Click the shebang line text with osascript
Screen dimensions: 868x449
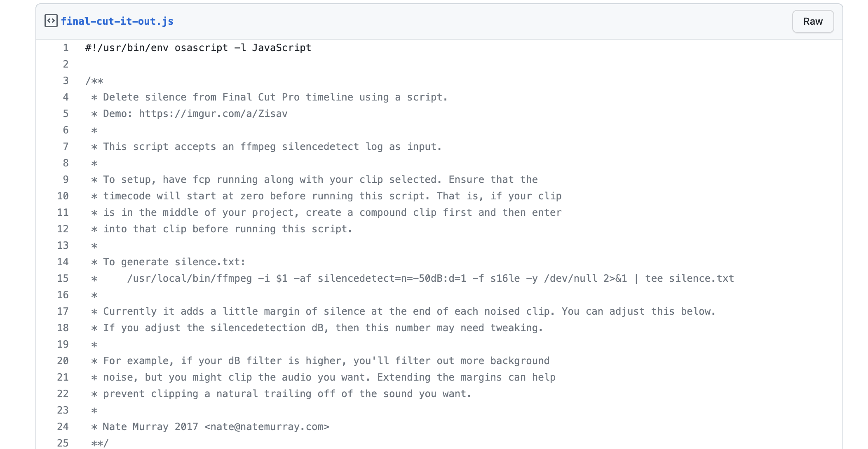(x=198, y=48)
